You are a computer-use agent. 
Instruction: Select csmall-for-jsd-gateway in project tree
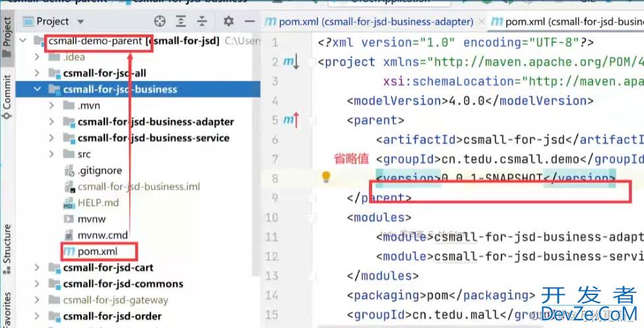point(138,300)
